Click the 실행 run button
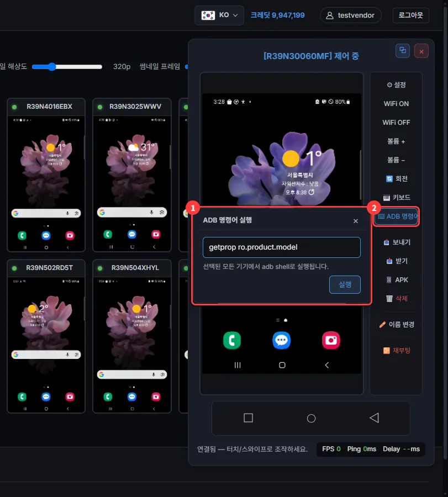 tap(345, 284)
